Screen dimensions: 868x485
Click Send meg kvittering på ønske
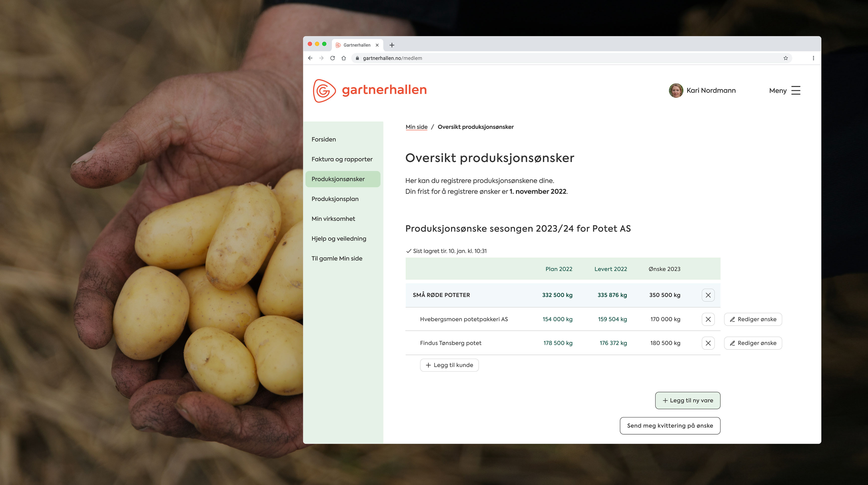(x=670, y=426)
